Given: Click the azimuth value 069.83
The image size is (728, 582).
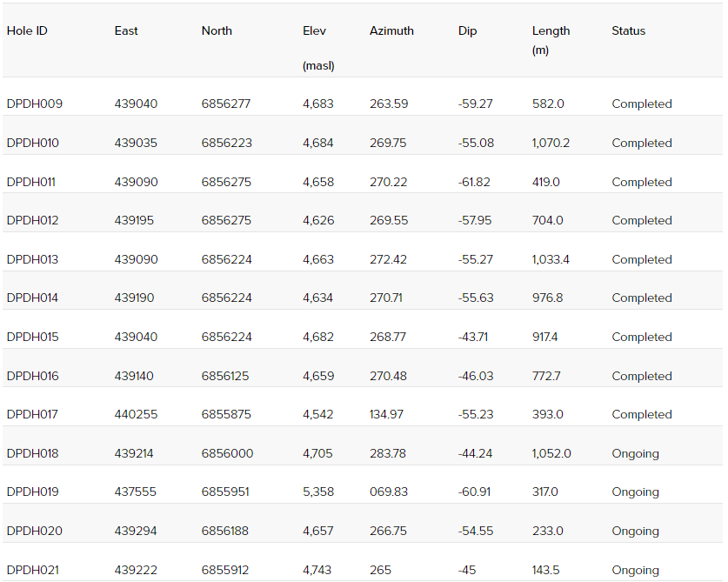Looking at the screenshot, I should pyautogui.click(x=389, y=492).
